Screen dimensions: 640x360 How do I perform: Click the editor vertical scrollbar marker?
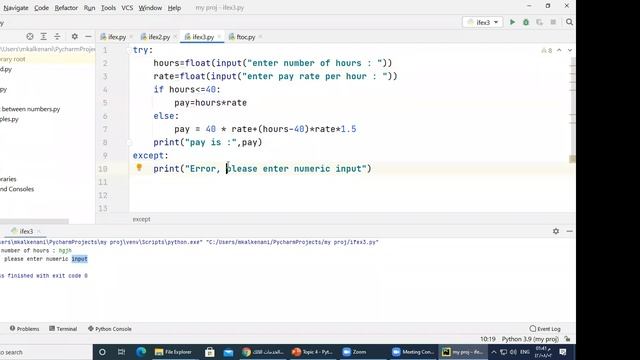click(572, 159)
